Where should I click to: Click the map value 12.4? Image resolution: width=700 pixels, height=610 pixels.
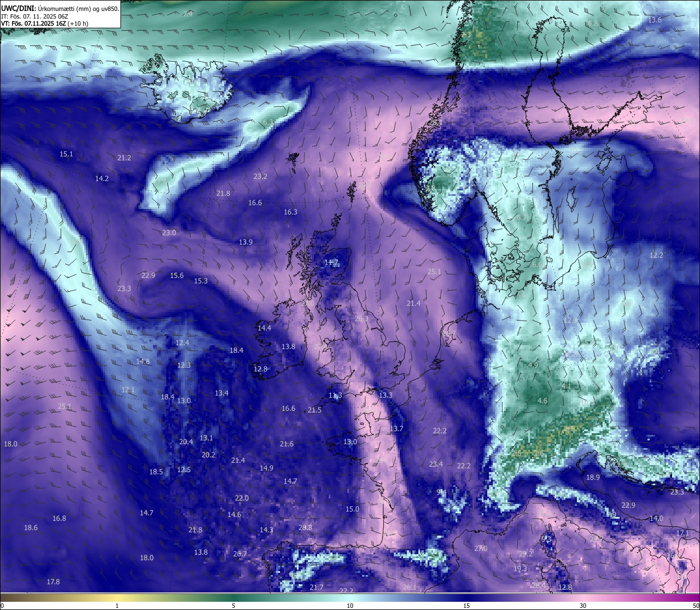coord(182,343)
